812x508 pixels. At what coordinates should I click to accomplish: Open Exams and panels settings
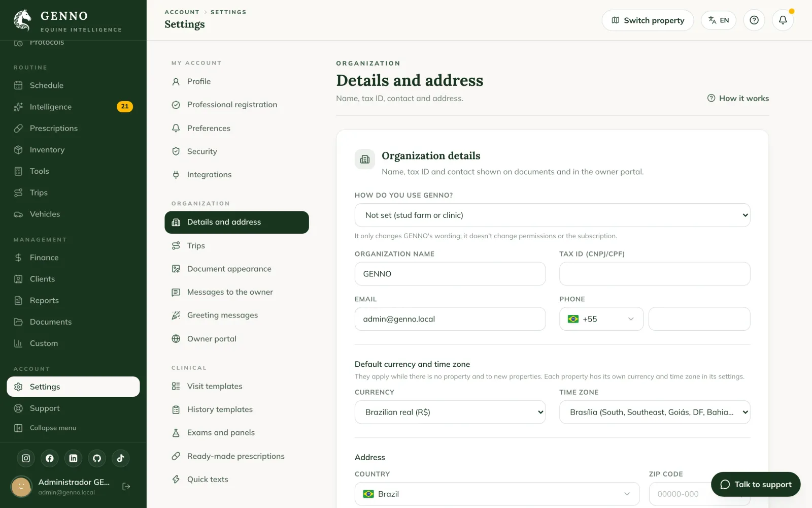(x=236, y=433)
